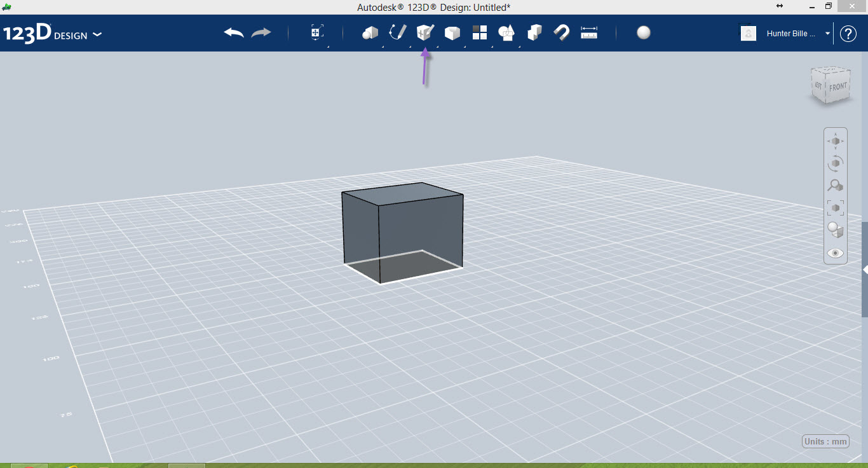868x468 pixels.
Task: Click the FRONT face of view cube
Action: 839,87
